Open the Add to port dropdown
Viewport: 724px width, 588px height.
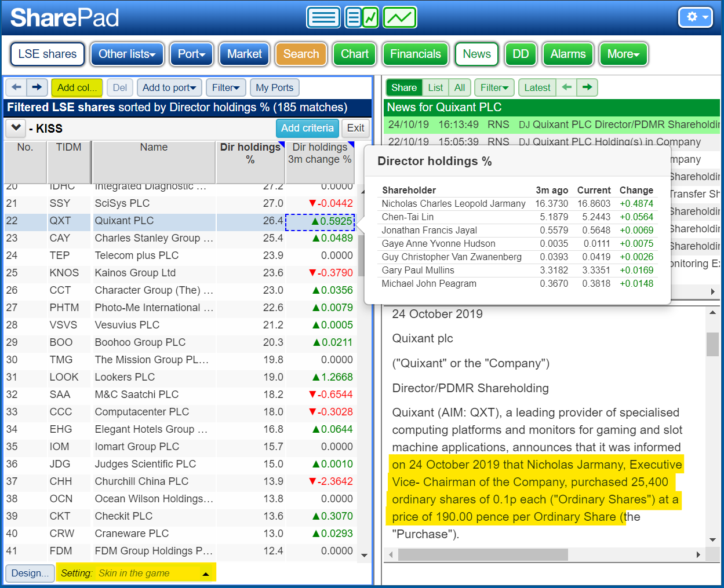tap(169, 87)
